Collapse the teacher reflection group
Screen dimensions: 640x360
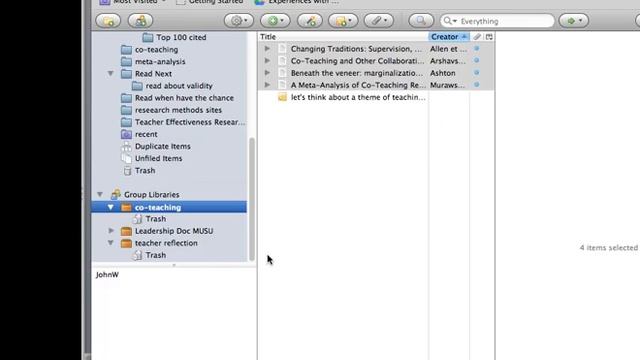click(x=110, y=243)
